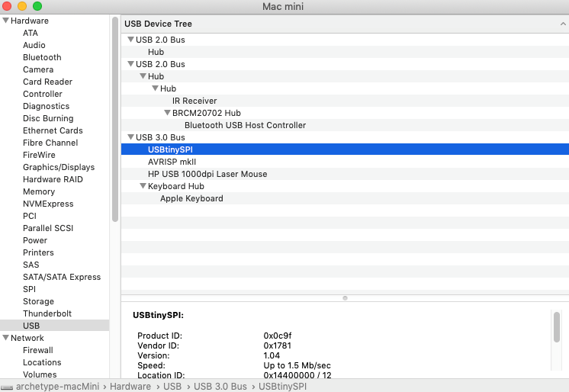Screen dimensions: 569x392
Task: Select Locations under Network
Action: (x=42, y=362)
